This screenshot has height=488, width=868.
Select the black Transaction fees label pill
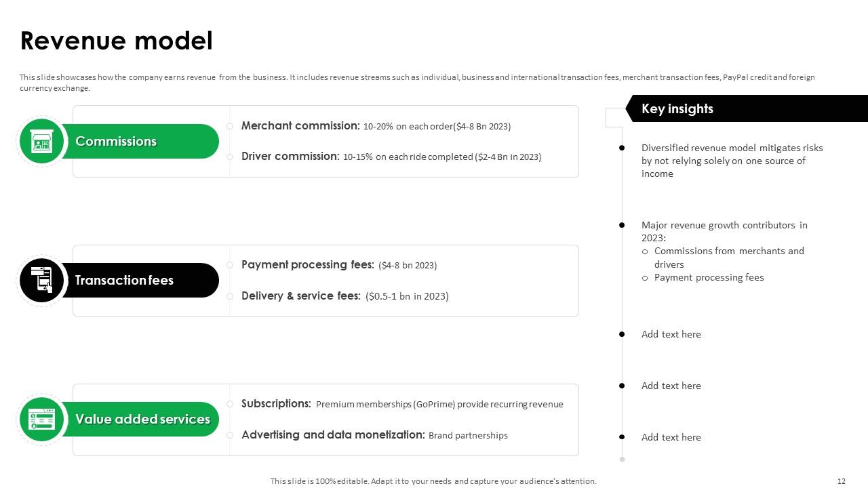coord(139,281)
